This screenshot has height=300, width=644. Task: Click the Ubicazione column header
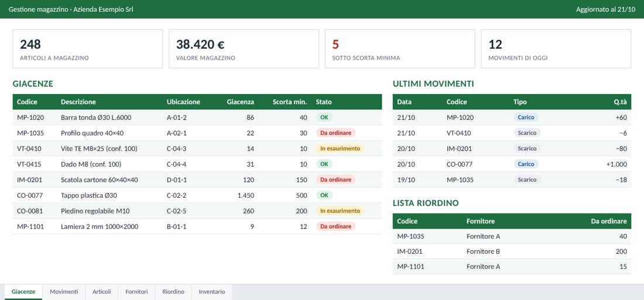click(x=183, y=102)
